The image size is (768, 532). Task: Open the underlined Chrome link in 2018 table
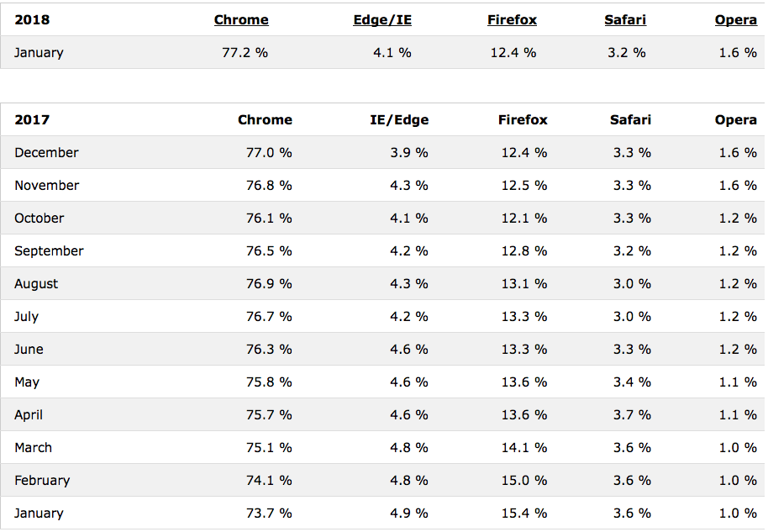pyautogui.click(x=241, y=19)
